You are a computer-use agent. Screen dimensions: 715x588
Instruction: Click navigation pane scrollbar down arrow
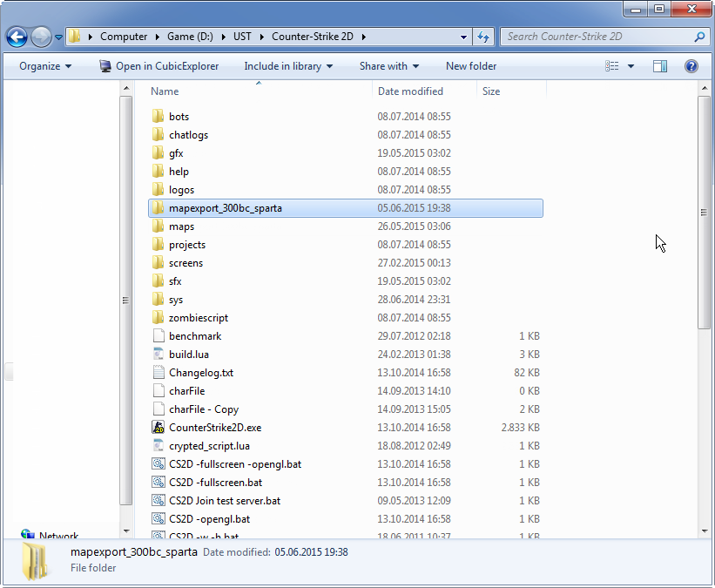click(126, 531)
